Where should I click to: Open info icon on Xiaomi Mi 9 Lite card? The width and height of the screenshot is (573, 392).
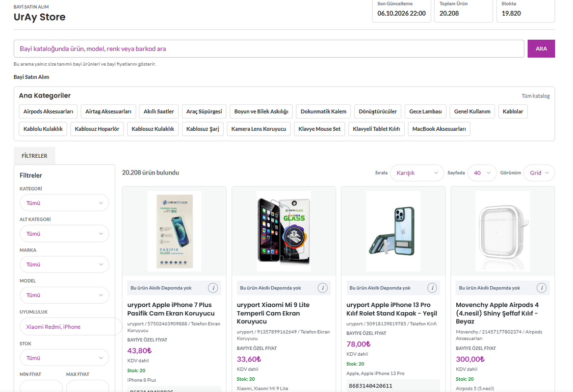323,288
